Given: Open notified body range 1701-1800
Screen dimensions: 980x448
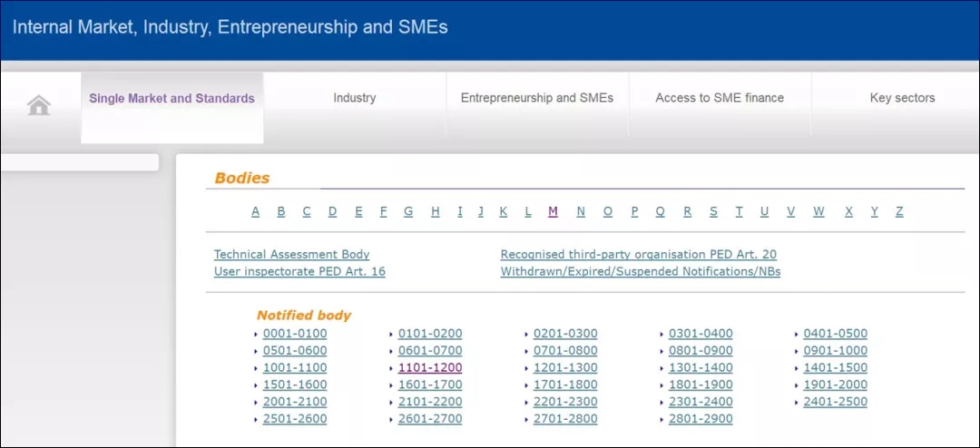Looking at the screenshot, I should [565, 385].
